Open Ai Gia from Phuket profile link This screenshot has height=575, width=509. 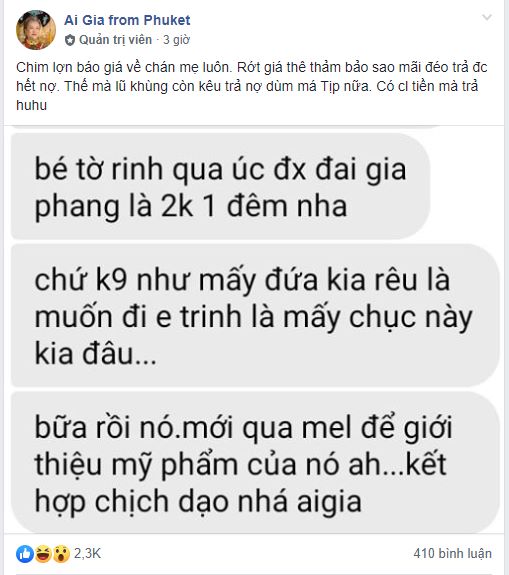coord(127,20)
